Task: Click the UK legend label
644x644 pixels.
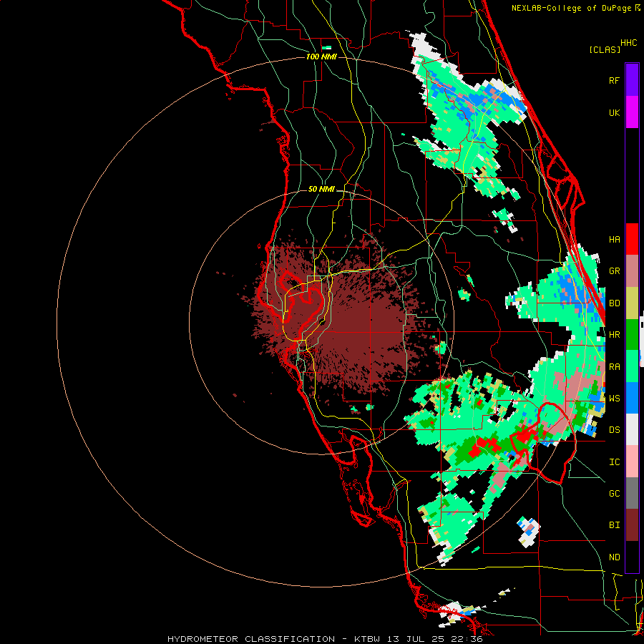Action: click(614, 112)
